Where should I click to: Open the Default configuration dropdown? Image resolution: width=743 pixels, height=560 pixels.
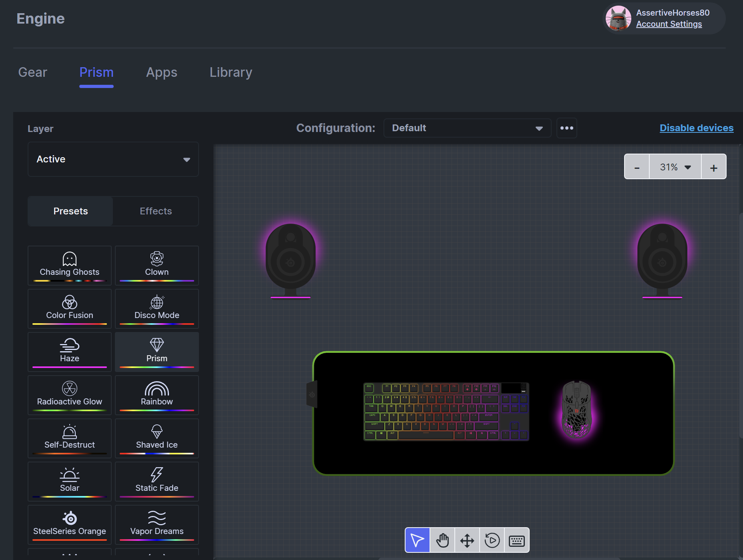[467, 128]
